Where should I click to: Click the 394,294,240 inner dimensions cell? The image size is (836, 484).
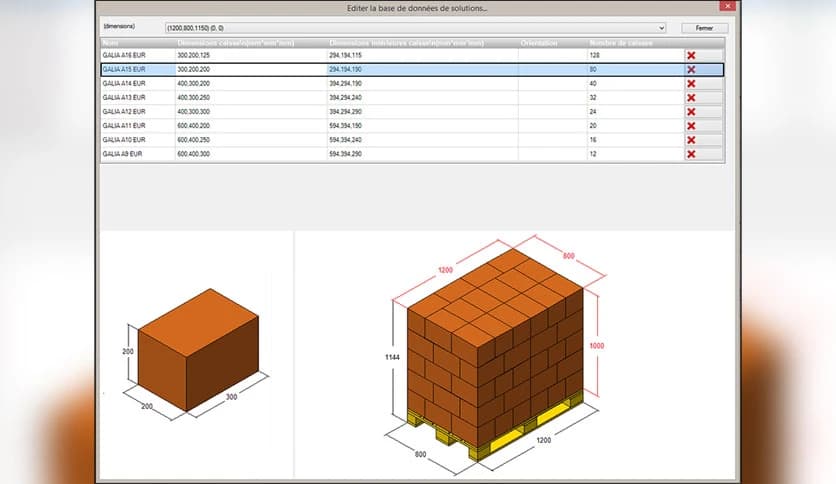pyautogui.click(x=422, y=98)
